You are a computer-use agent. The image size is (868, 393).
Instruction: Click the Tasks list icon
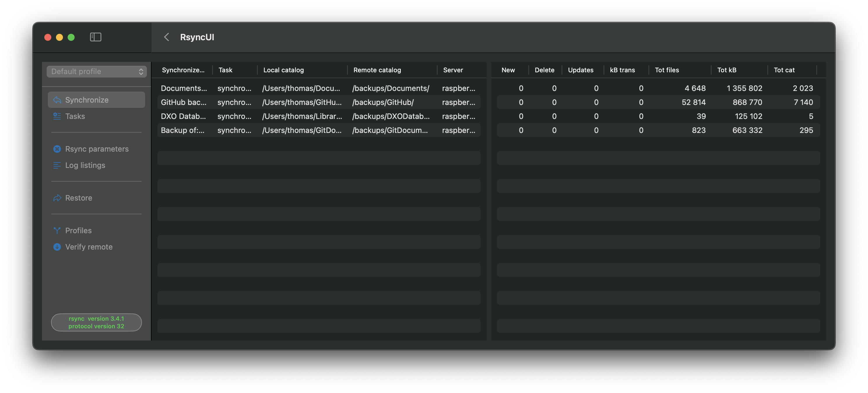point(57,116)
